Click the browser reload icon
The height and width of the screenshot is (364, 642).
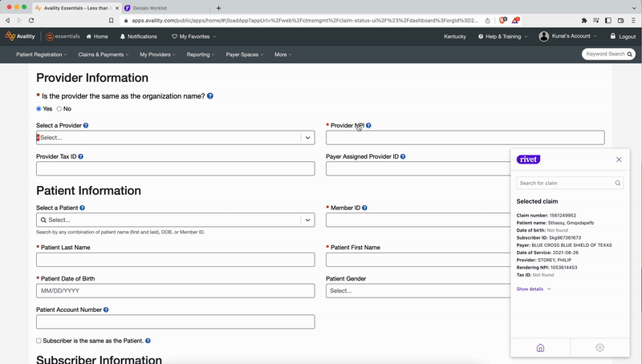click(31, 20)
